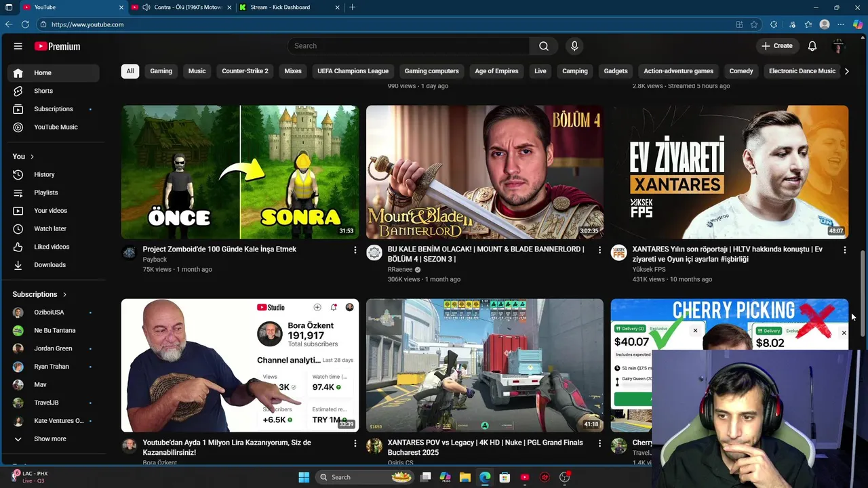The height and width of the screenshot is (488, 868).
Task: Open the YouTube account avatar menu
Action: [x=839, y=46]
